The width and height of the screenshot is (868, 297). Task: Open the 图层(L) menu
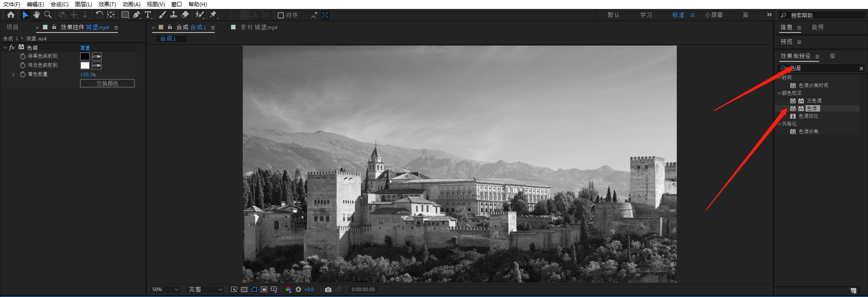[x=84, y=4]
